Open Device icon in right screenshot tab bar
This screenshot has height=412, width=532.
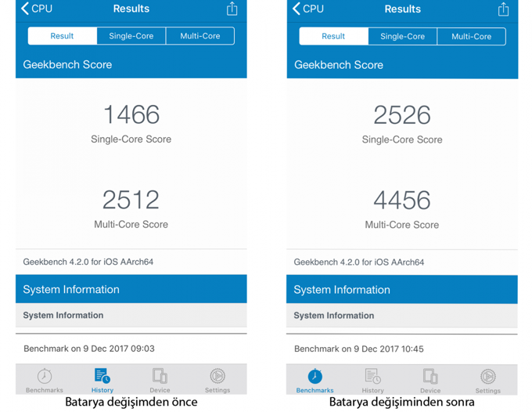pos(430,378)
